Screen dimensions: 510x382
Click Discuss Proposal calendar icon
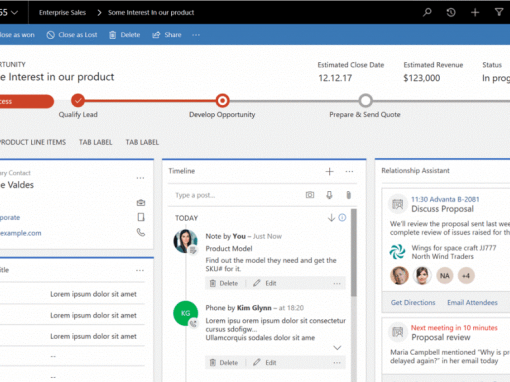pos(398,204)
